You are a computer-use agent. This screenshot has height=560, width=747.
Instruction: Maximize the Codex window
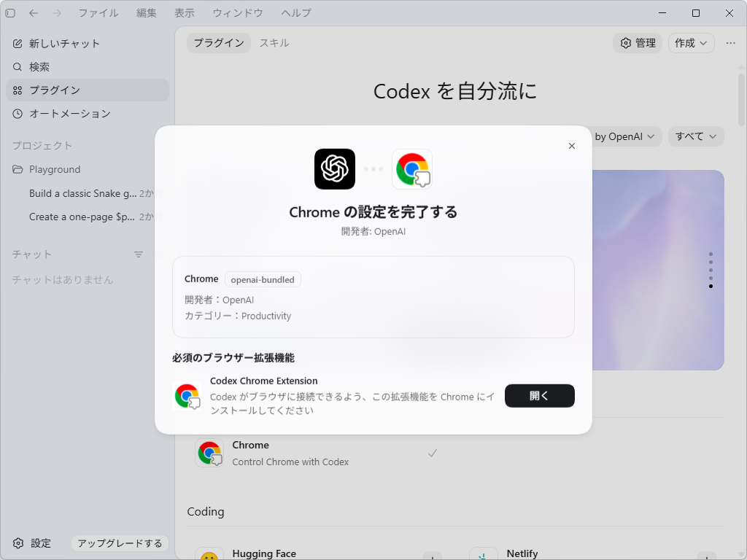click(696, 13)
